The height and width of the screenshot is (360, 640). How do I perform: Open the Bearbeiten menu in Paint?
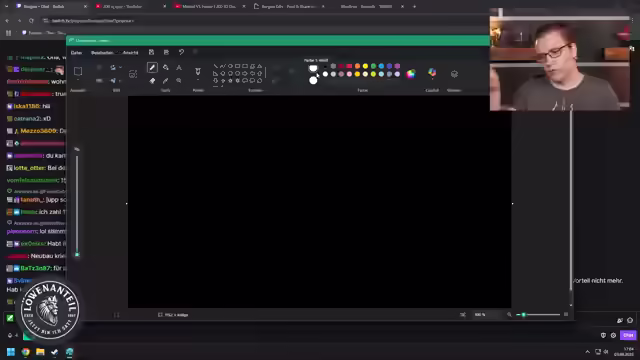tap(102, 53)
